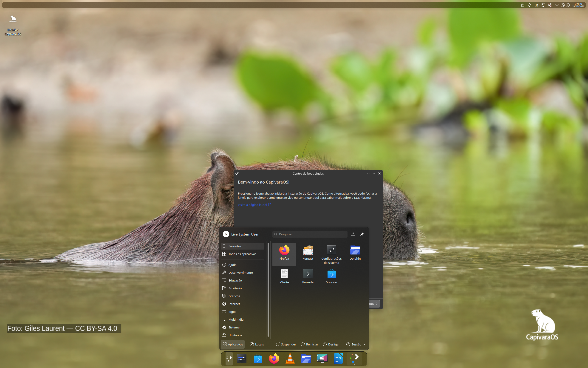Switch to Aplicativos tab in launcher
The width and height of the screenshot is (588, 368).
232,344
